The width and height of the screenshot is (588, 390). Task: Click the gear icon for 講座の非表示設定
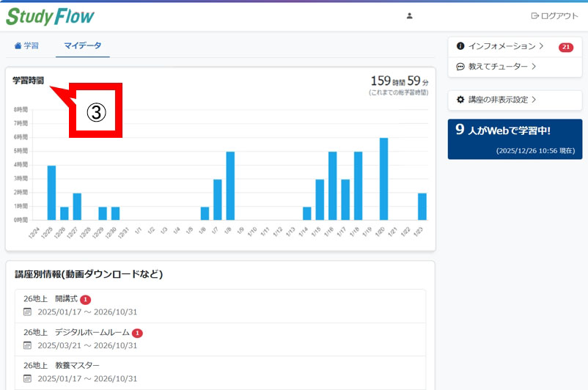[460, 99]
